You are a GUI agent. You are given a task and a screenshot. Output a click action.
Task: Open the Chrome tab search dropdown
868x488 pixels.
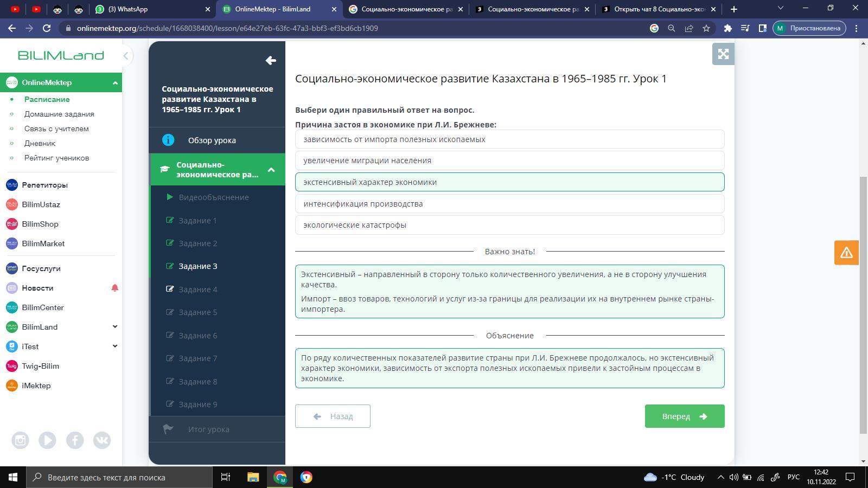point(781,8)
